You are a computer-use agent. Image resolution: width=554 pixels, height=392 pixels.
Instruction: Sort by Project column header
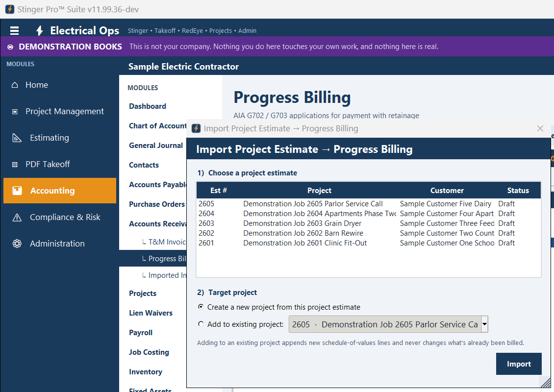coord(319,190)
